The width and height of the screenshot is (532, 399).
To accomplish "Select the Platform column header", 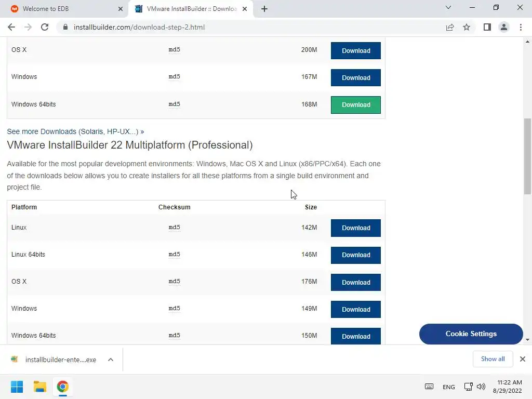I will point(24,207).
